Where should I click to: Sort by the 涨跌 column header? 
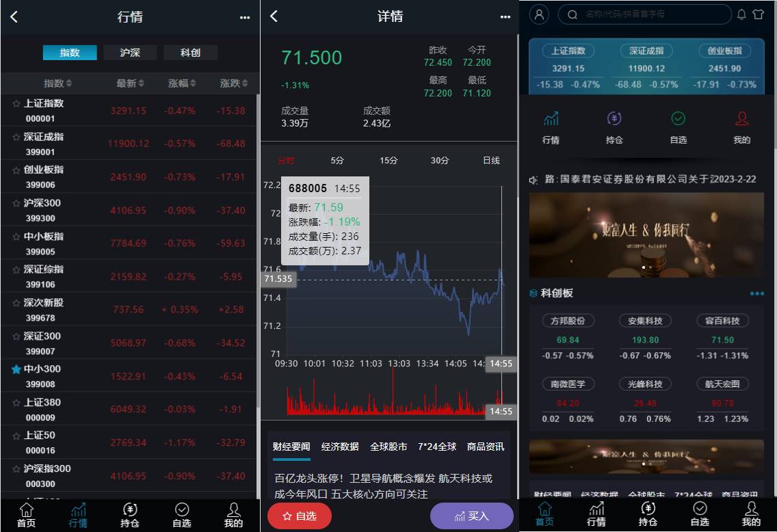[x=233, y=83]
